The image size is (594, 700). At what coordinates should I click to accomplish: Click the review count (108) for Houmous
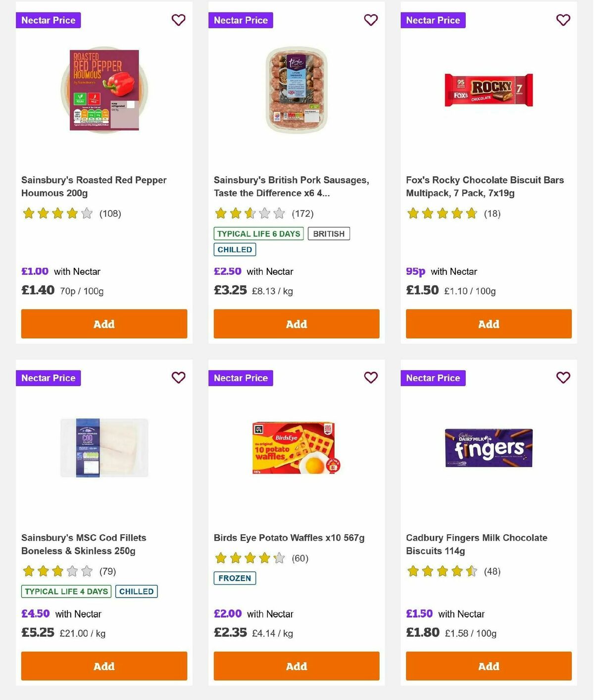(109, 213)
